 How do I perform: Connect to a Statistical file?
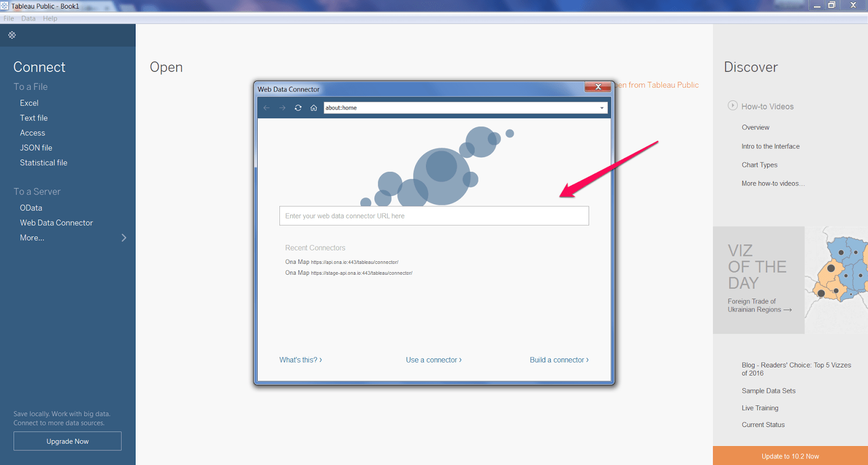point(43,163)
